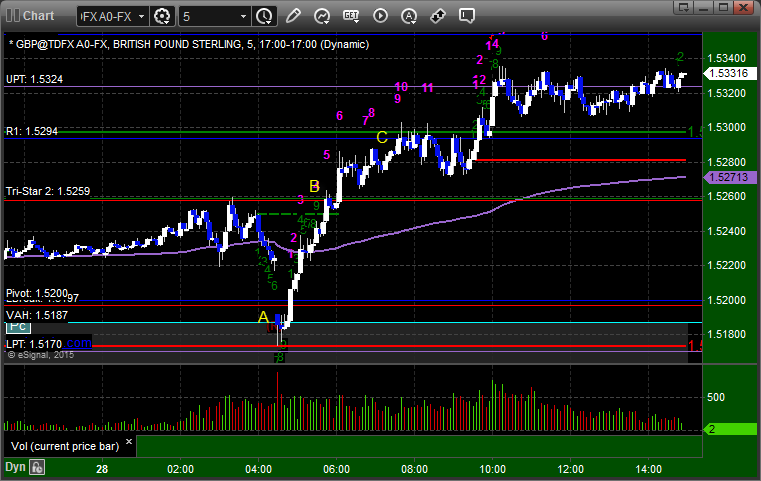Viewport: 761px width, 481px height.
Task: Click the 500 volume scale value
Action: (x=716, y=397)
